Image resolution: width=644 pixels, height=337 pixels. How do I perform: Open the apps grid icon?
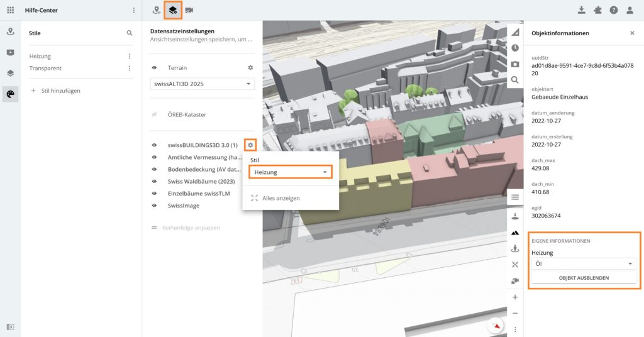coord(10,10)
